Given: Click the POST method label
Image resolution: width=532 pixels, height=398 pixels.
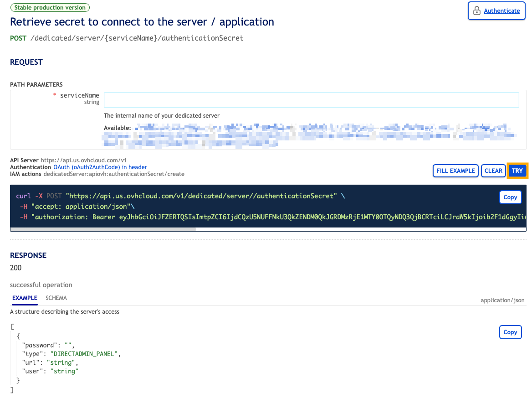Looking at the screenshot, I should [18, 38].
